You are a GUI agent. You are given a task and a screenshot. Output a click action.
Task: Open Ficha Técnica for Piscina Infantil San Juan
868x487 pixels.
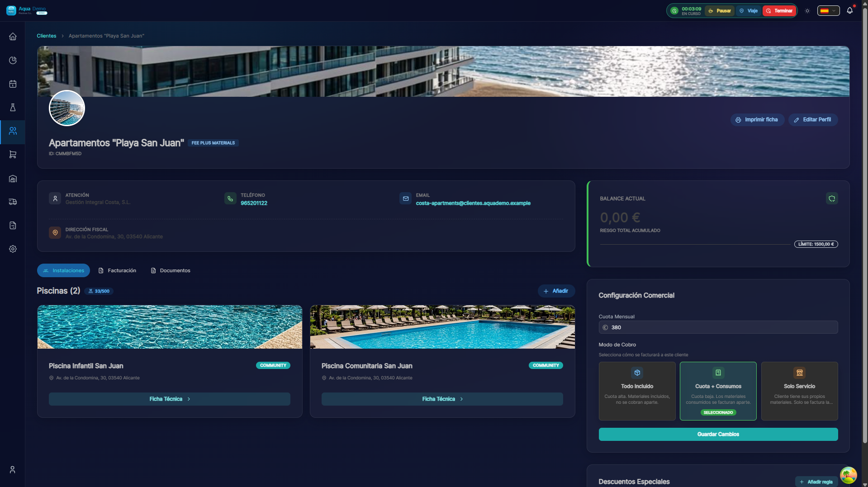pyautogui.click(x=170, y=399)
